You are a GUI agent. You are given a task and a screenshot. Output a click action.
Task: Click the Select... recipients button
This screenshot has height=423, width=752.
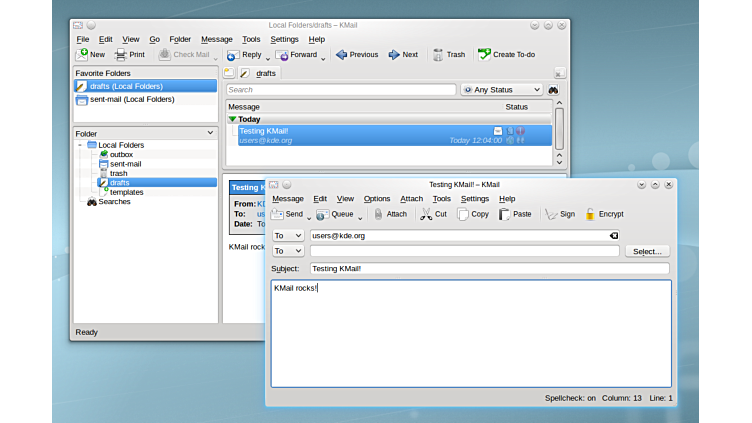(x=647, y=251)
